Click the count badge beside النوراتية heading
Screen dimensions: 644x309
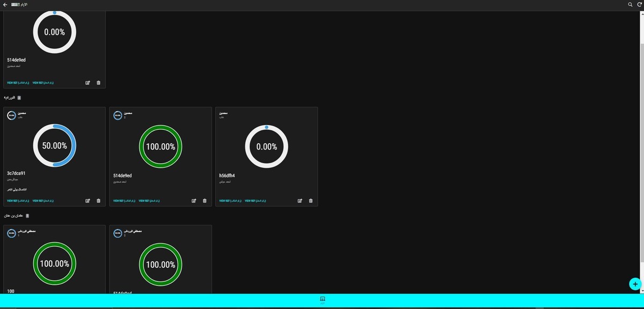19,98
